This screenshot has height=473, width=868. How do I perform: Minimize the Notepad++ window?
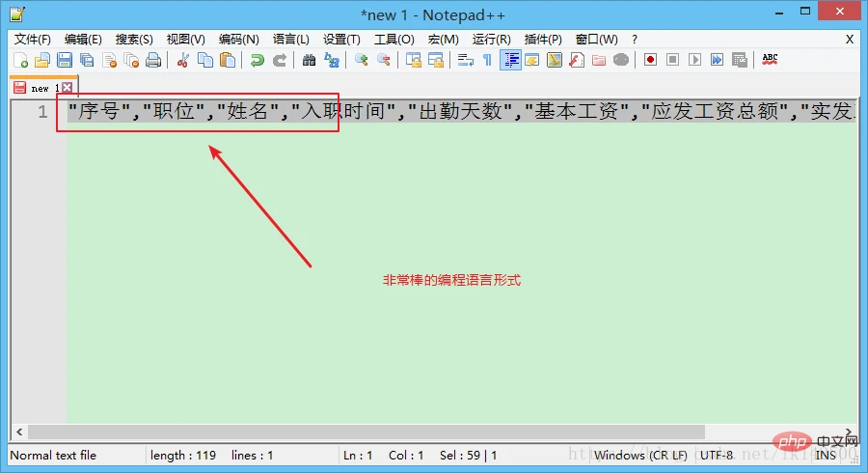coord(779,13)
